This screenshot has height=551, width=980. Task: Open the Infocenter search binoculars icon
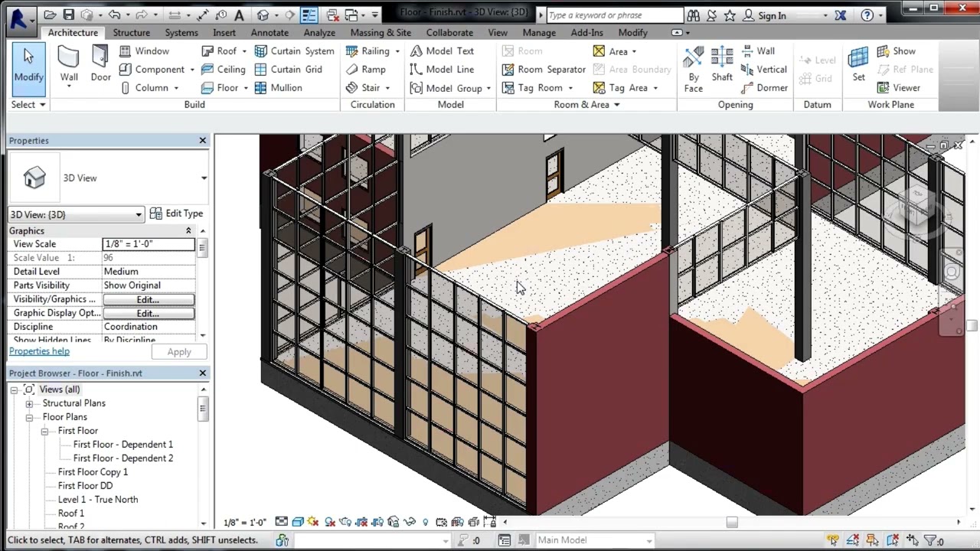pos(693,15)
